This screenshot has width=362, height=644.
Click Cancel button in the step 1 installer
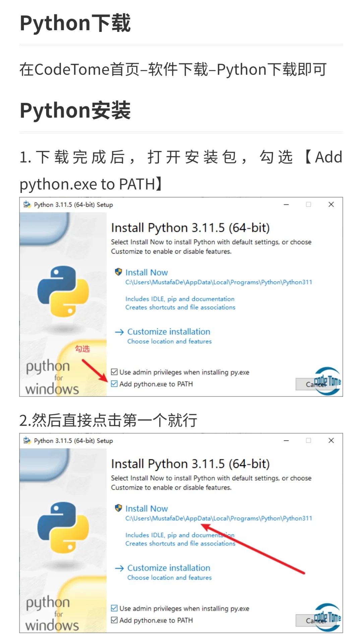click(316, 384)
